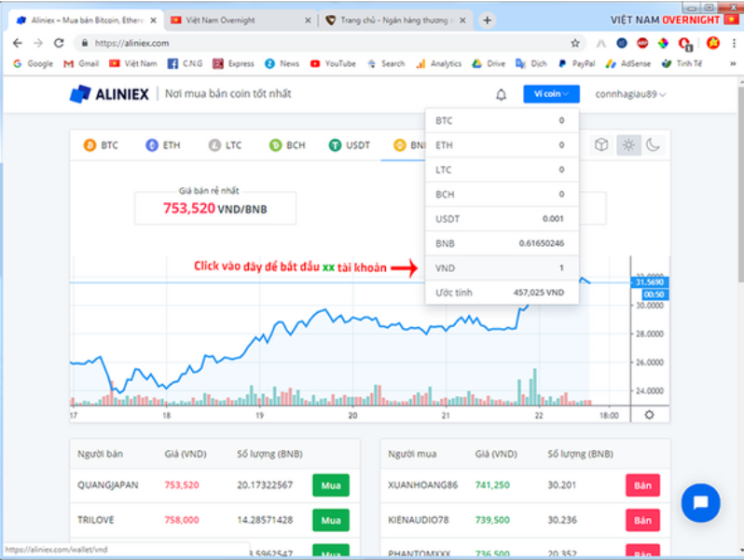Open VND wallet entry in dropdown
744x560 pixels.
502,268
